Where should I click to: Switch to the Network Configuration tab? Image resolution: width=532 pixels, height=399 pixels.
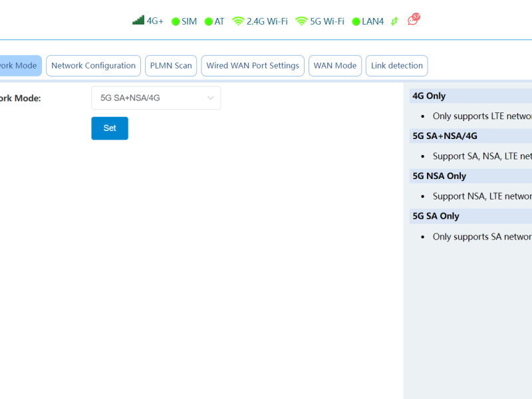[x=93, y=66]
